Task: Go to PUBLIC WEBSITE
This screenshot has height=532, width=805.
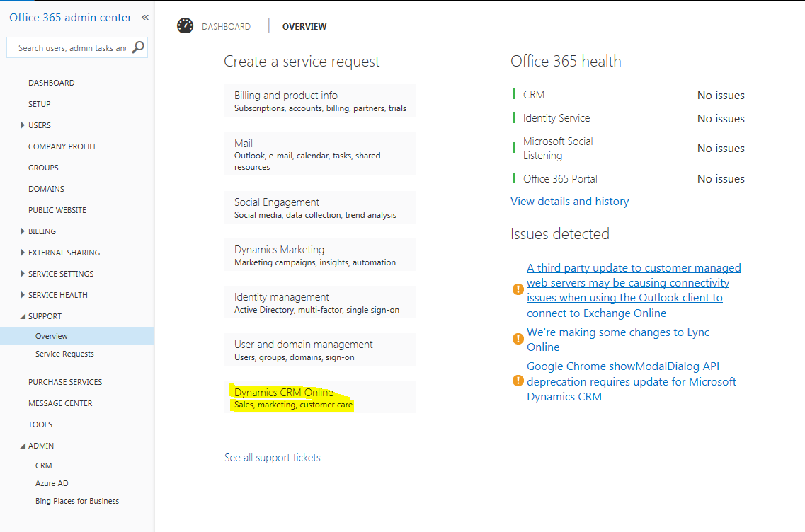Action: coord(57,210)
